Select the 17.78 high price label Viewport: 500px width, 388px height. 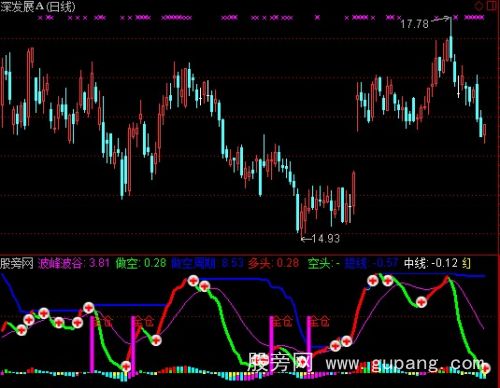tap(414, 24)
